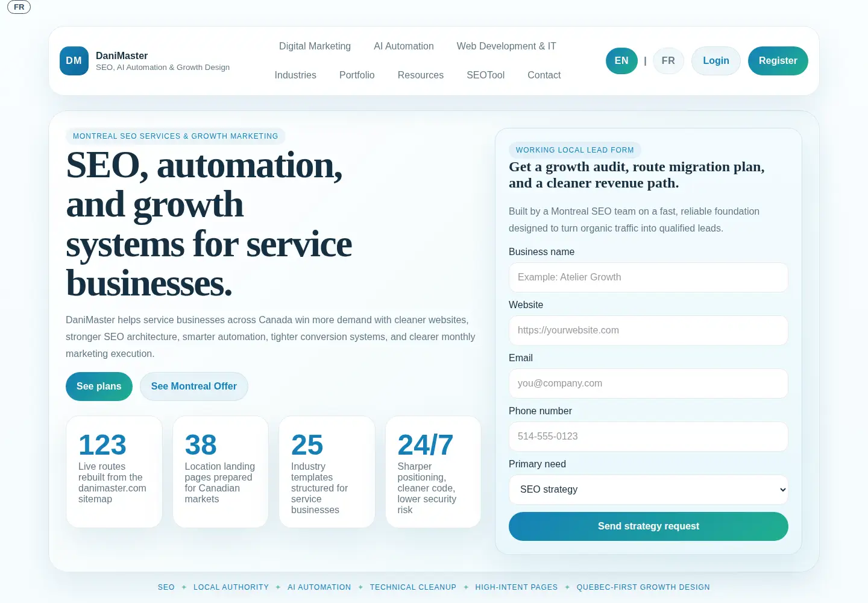This screenshot has width=868, height=603.
Task: Submit with Send strategy request button
Action: point(649,526)
